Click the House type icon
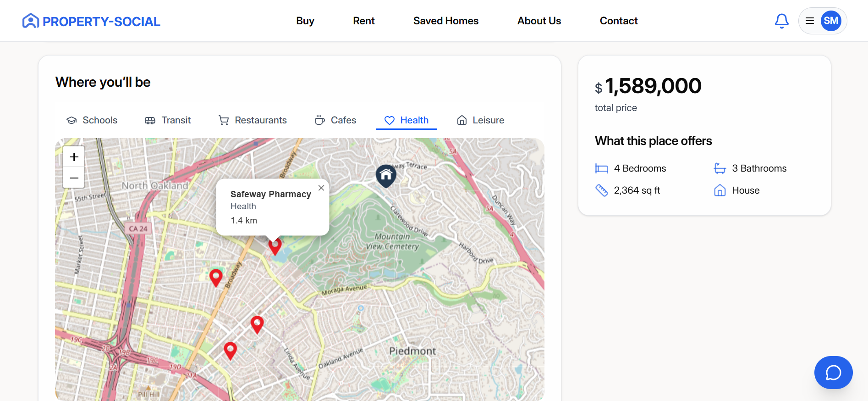Viewport: 868px width, 401px height. pos(720,190)
